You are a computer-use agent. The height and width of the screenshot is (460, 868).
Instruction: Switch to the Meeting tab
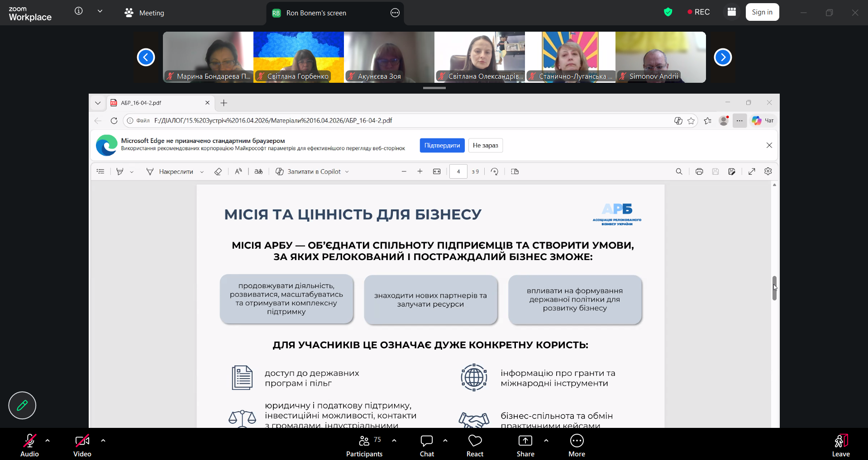pos(145,13)
